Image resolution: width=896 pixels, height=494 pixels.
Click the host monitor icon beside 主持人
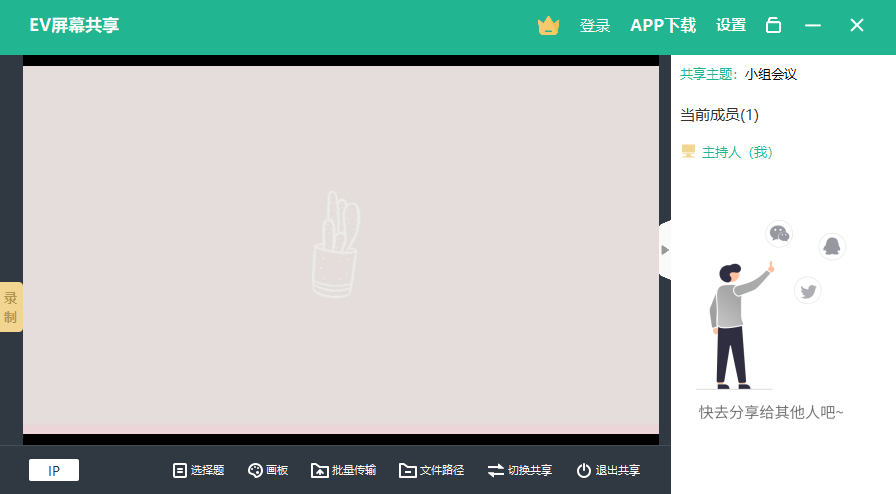pos(688,152)
